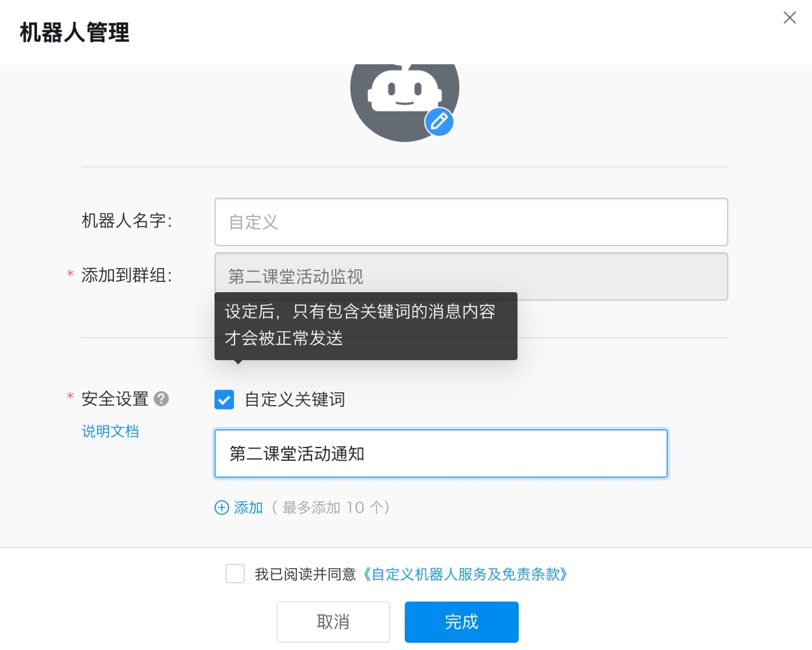Uncheck the 自定义关键词 checkbox
The height and width of the screenshot is (650, 812).
(x=224, y=399)
